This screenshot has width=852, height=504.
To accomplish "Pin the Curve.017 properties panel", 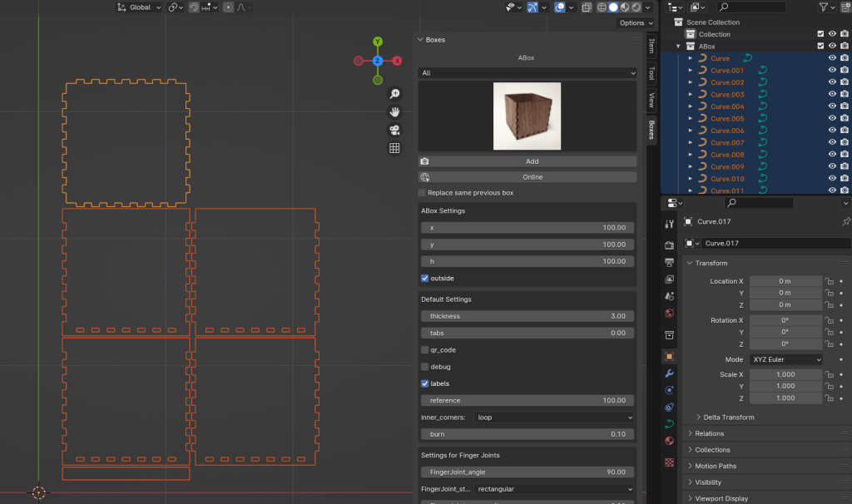I will coord(846,222).
